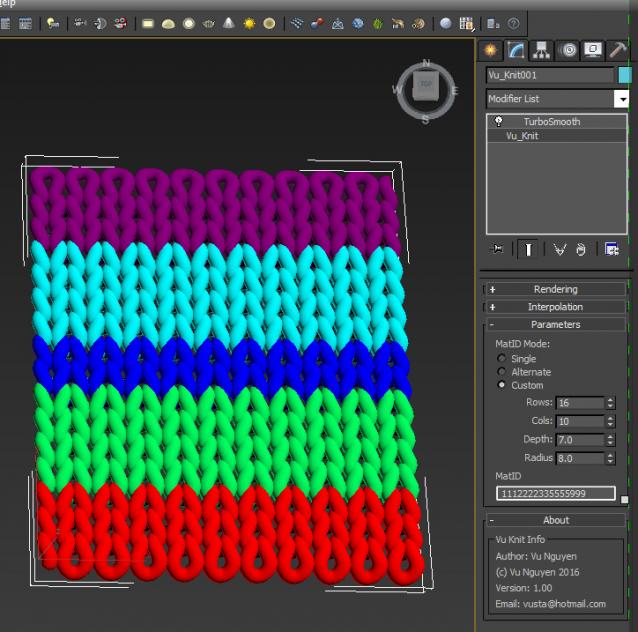Toggle the TurboSmooth light bulb off
This screenshot has height=632, width=638.
(498, 122)
